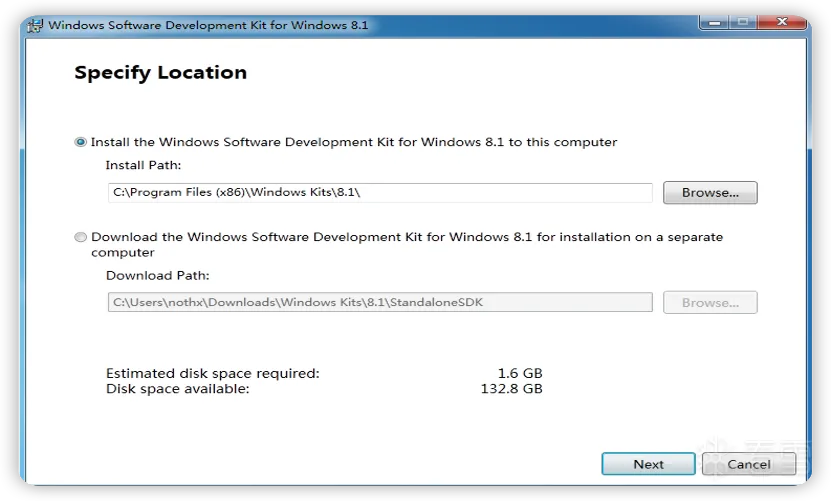
Task: Click the available disk space value 132.8 GB
Action: (x=511, y=388)
